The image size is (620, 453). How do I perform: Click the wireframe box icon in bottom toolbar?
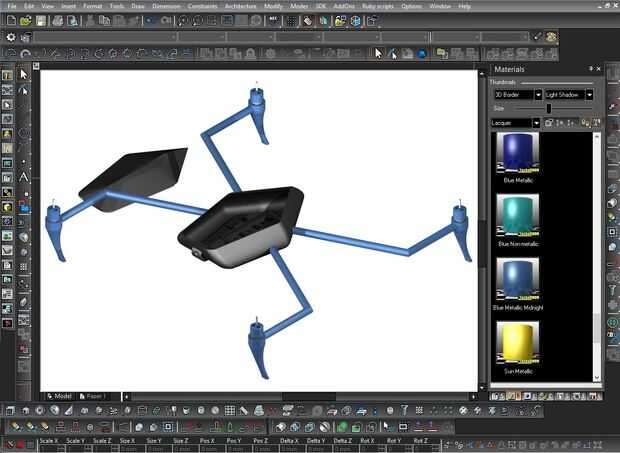tap(10, 410)
